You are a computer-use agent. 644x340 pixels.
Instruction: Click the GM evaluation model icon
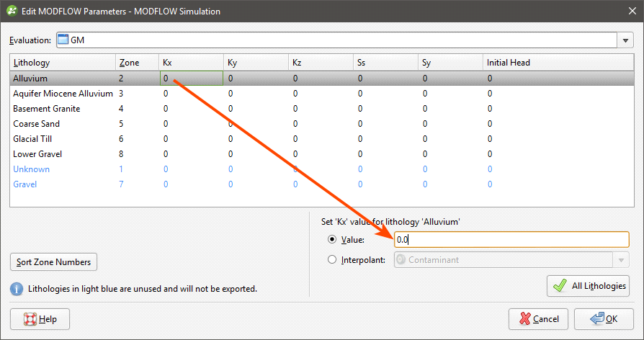[x=63, y=40]
